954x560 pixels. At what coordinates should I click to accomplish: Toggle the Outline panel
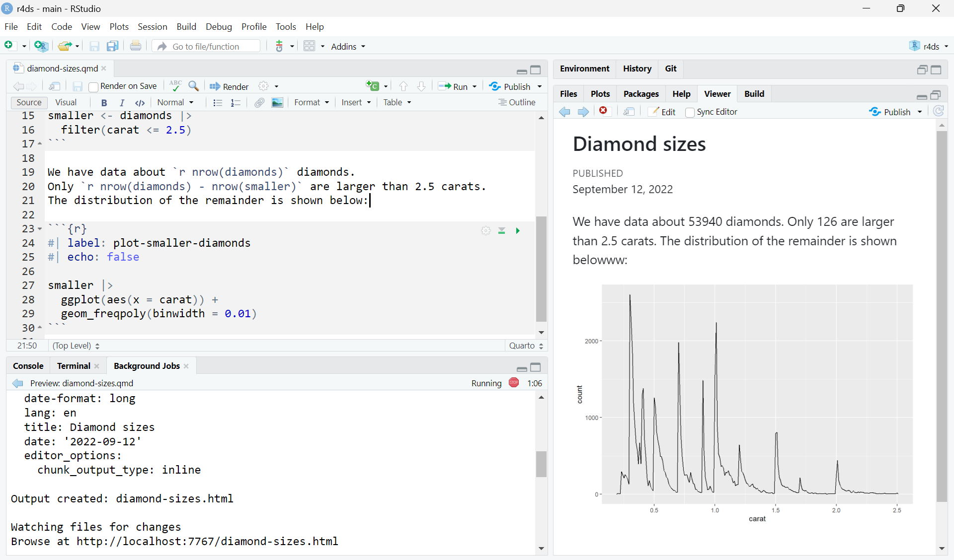(517, 102)
